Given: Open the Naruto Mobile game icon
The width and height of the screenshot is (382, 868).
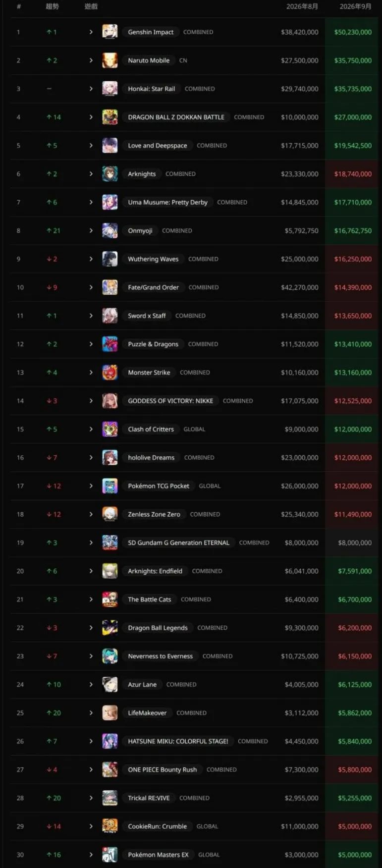Looking at the screenshot, I should [110, 60].
